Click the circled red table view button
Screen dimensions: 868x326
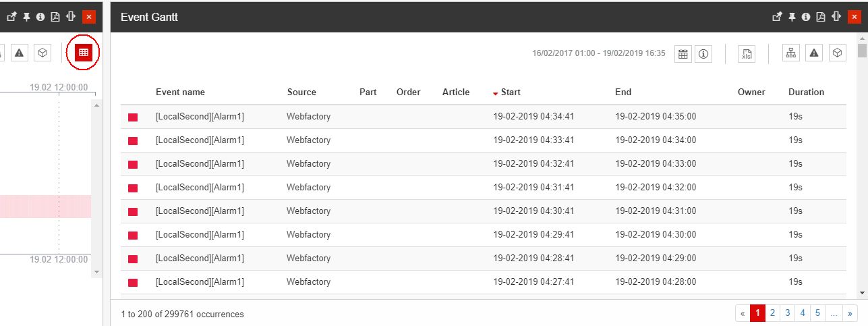(x=84, y=53)
